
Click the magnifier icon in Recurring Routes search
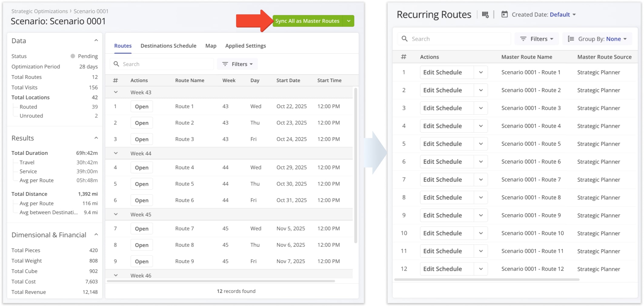pyautogui.click(x=404, y=39)
